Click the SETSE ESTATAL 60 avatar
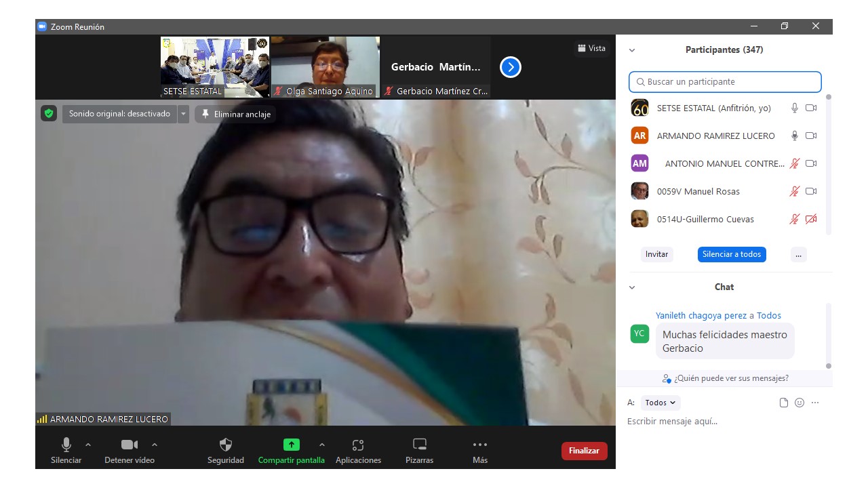Screen dimensions: 868x488 (x=639, y=108)
